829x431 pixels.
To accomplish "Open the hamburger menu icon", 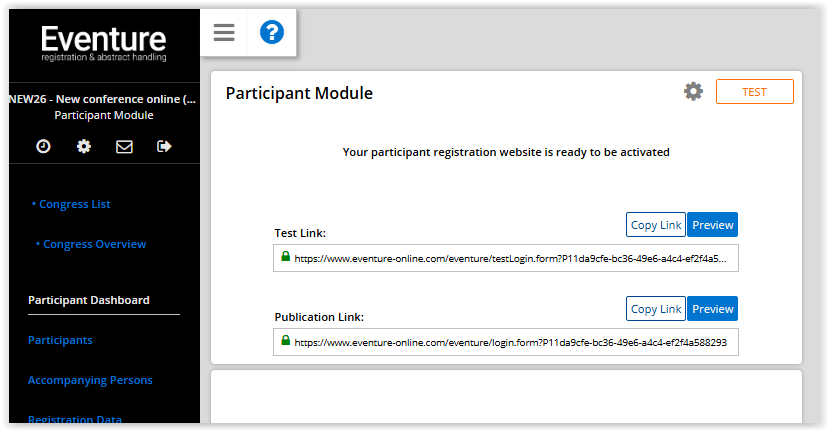I will point(224,33).
